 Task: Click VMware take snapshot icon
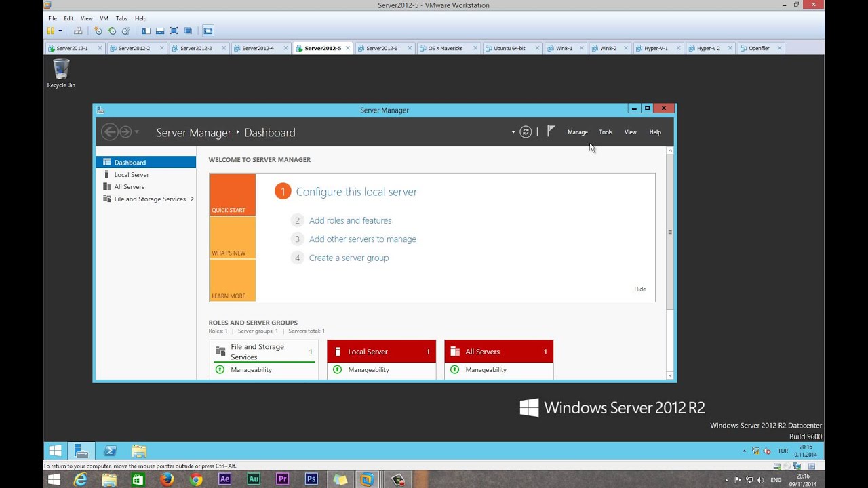click(98, 30)
